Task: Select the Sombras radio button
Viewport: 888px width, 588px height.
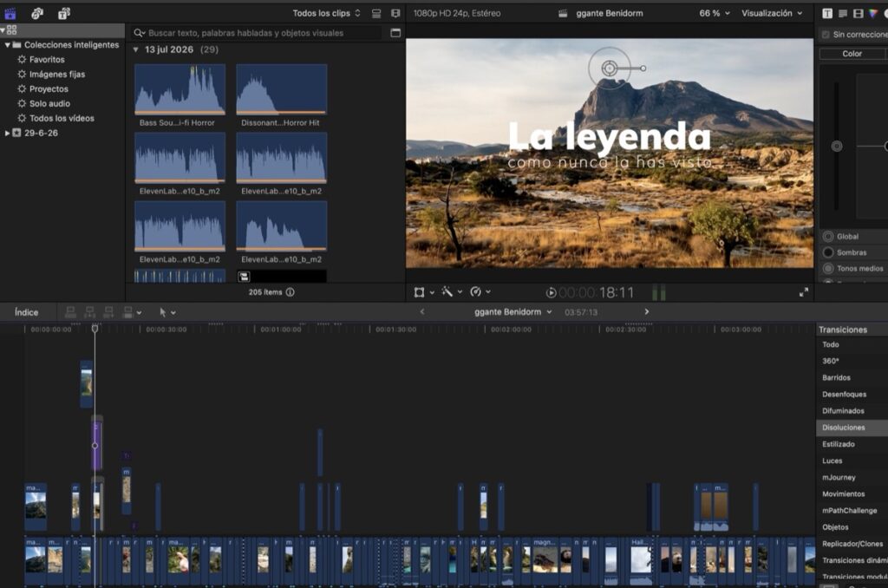Action: tap(828, 252)
